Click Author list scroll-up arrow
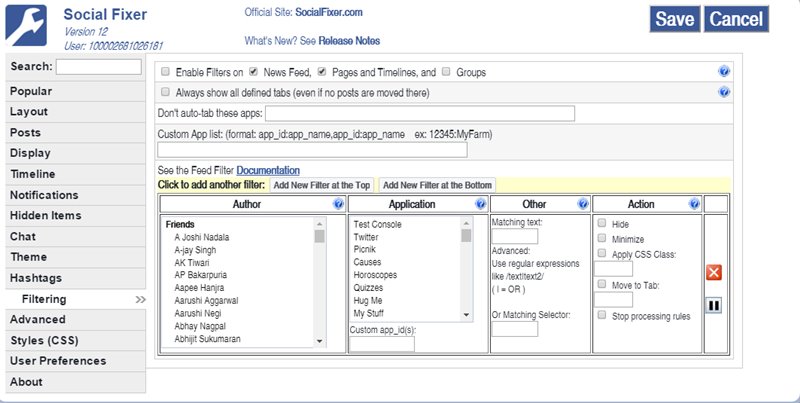This screenshot has height=403, width=800. [x=319, y=224]
